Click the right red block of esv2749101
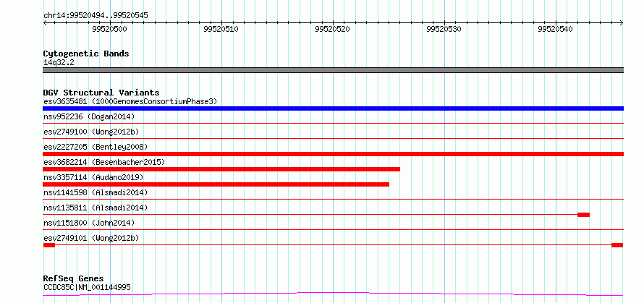The height and width of the screenshot is (303, 644). 617,245
